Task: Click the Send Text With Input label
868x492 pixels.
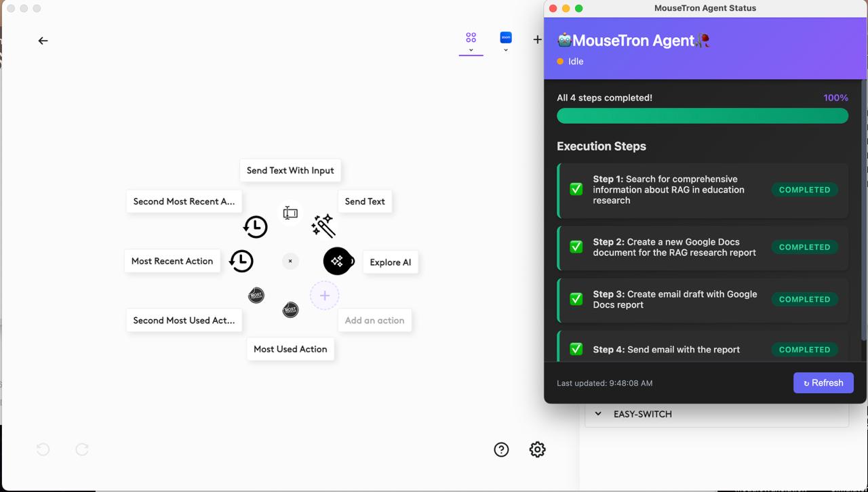Action: pos(290,171)
